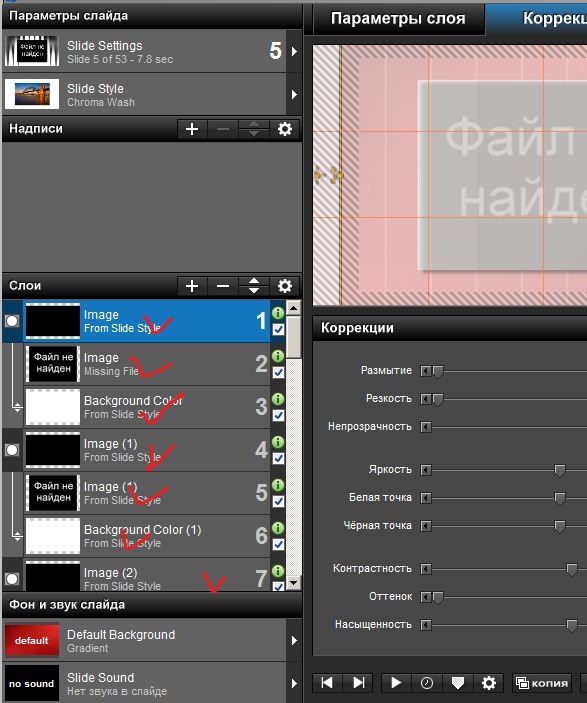Expand the Slide Settings arrow
587x703 pixels.
tap(294, 52)
